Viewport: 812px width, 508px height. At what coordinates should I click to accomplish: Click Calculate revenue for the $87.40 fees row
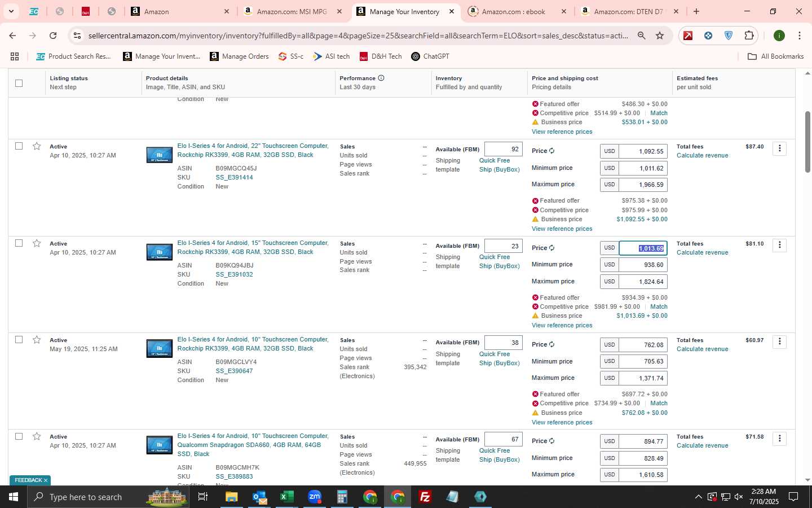702,155
